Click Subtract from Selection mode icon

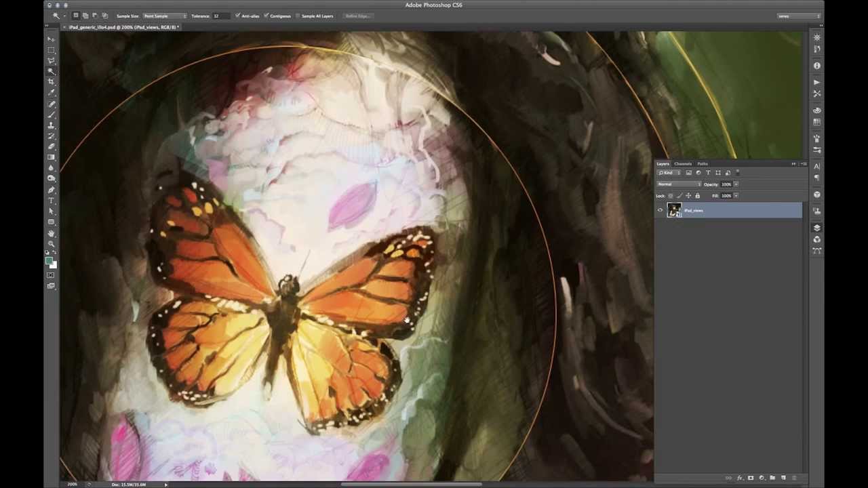pyautogui.click(x=95, y=16)
